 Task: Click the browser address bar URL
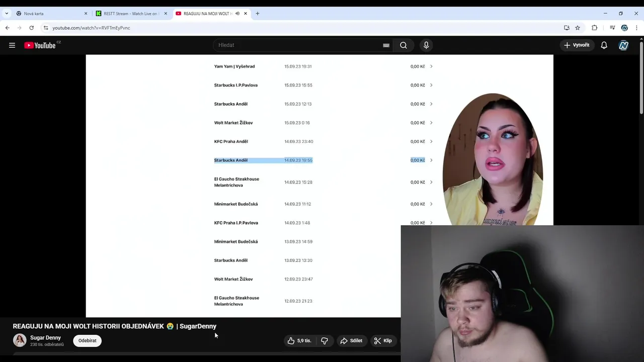91,28
